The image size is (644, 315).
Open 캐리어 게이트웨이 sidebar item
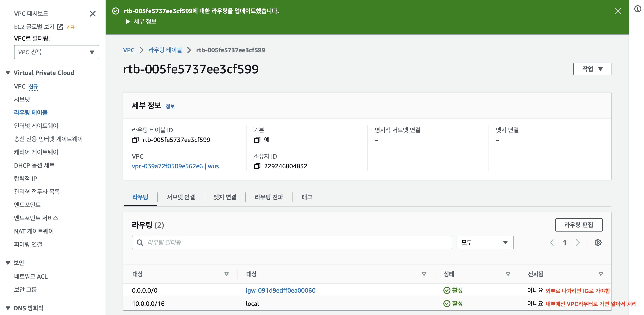(36, 152)
